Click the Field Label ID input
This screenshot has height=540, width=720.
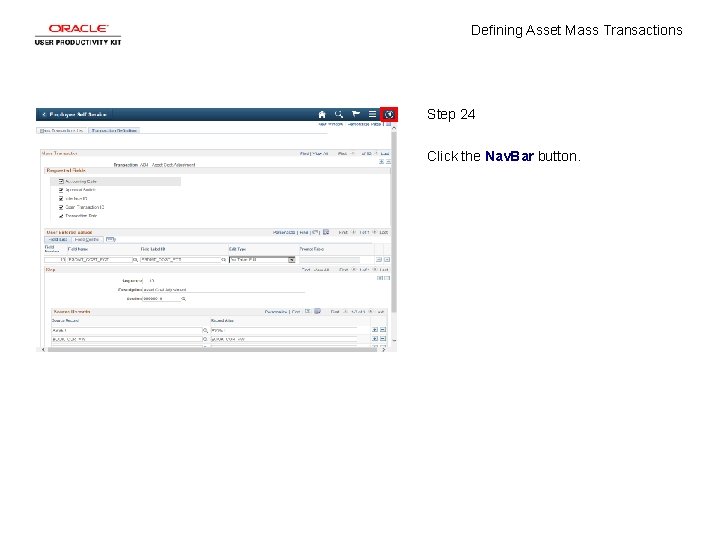(180, 260)
